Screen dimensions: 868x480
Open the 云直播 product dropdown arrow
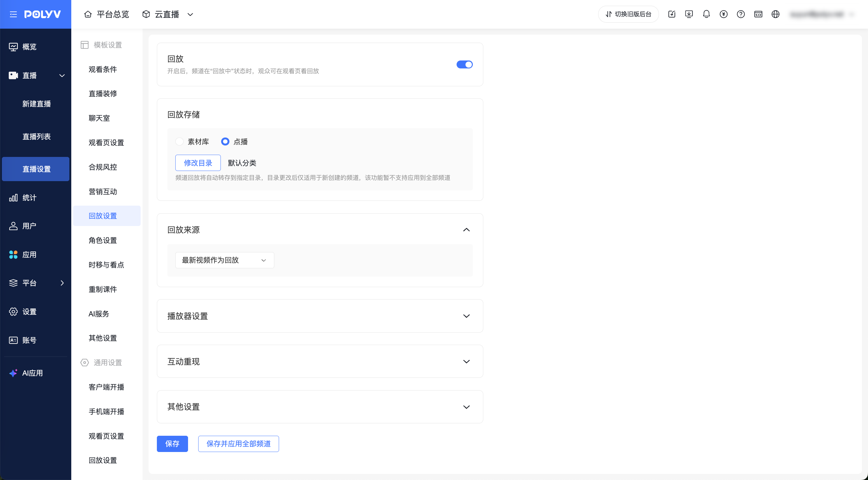(x=190, y=14)
